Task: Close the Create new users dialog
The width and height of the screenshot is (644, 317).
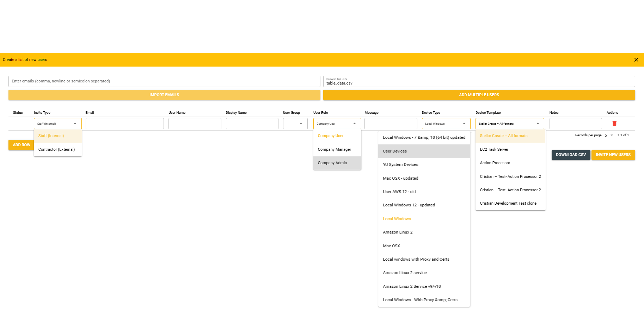Action: (x=636, y=60)
